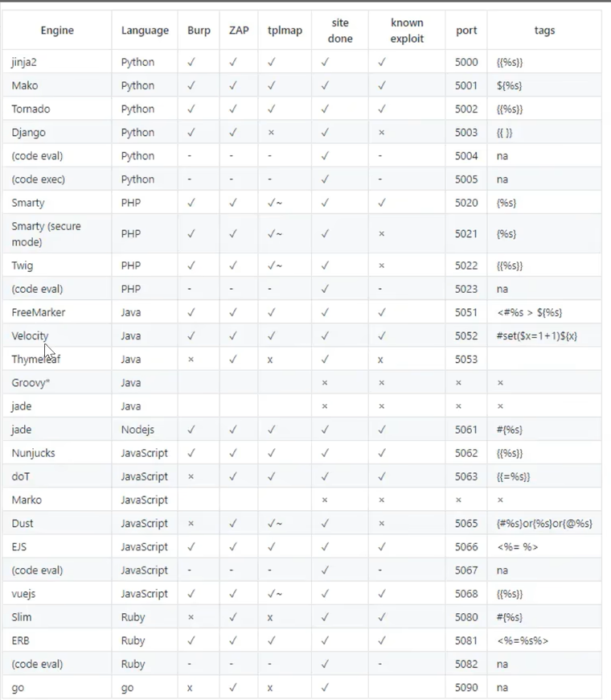Click the known exploit checkmark for ERB
This screenshot has width=611, height=700.
pyautogui.click(x=381, y=641)
